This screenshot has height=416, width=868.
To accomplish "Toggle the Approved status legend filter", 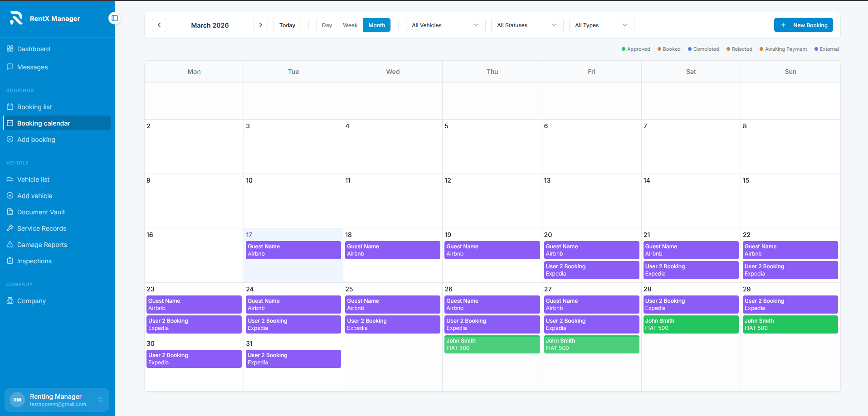I will tap(635, 48).
